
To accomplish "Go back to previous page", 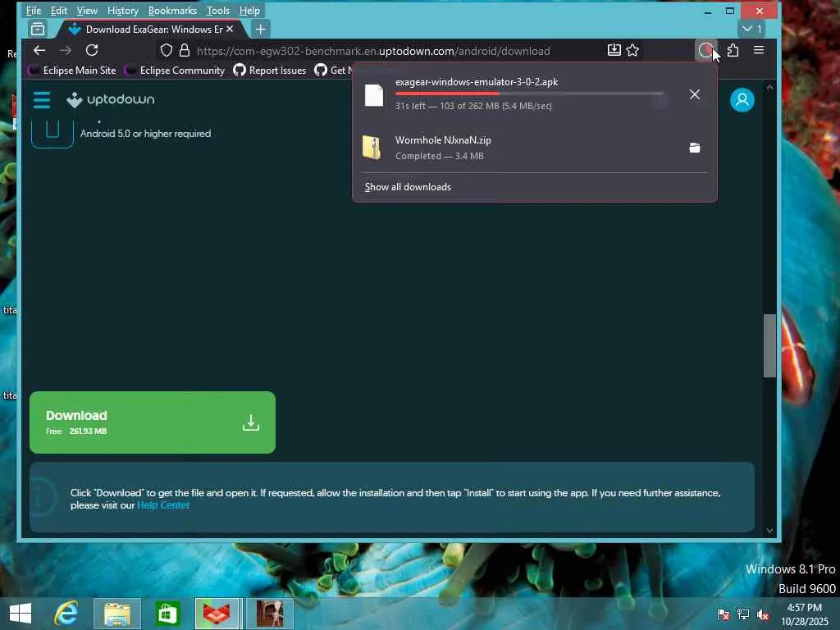I will pos(39,50).
